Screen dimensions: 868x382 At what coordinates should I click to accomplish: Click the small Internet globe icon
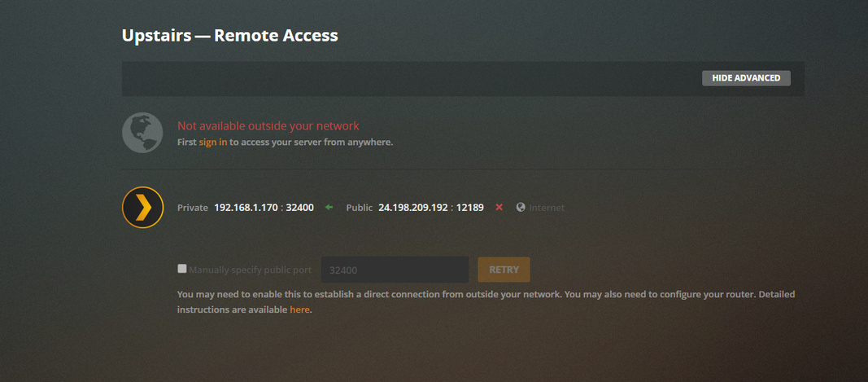[x=521, y=208]
